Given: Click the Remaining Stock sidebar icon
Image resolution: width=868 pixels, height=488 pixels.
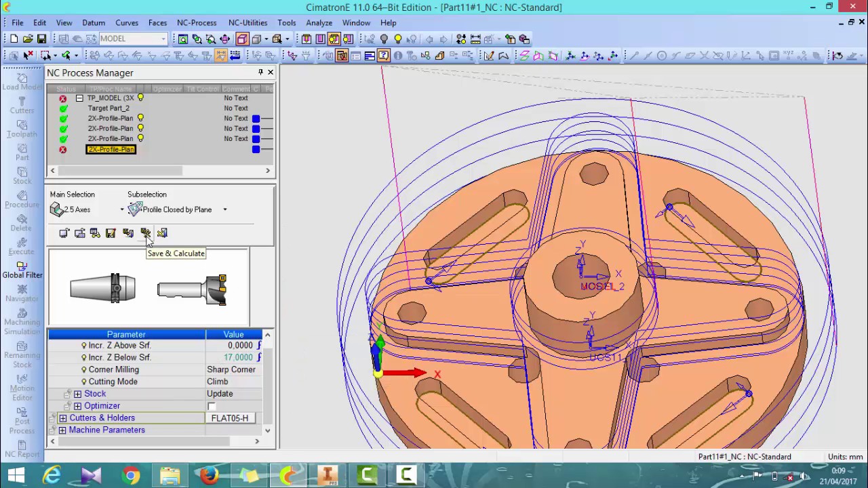Looking at the screenshot, I should coord(22,354).
